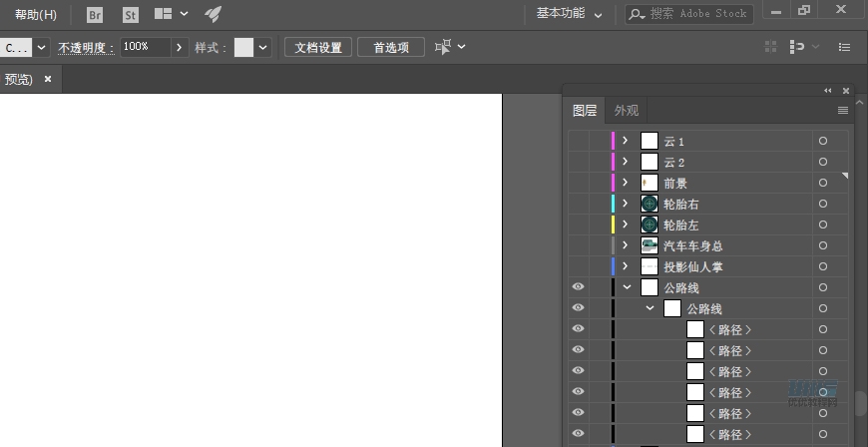Open the 基本功能 workspace dropdown
Viewport: 868px width, 447px height.
coord(569,14)
